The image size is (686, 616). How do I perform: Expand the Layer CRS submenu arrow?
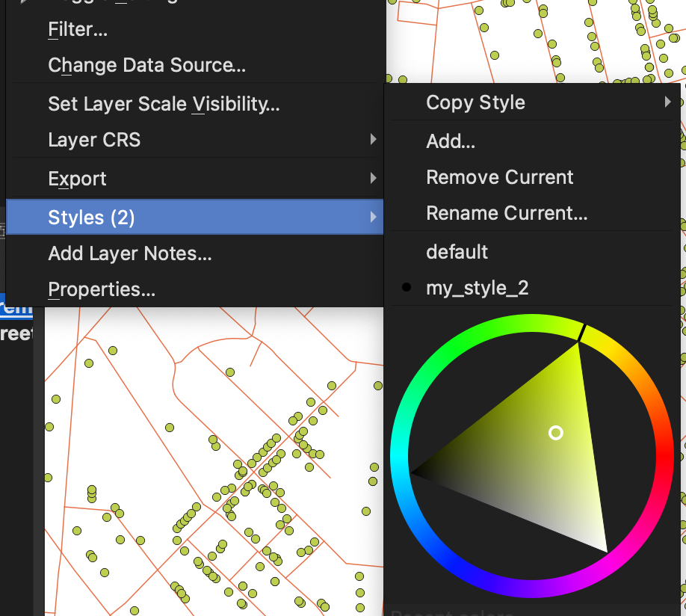[x=373, y=140]
